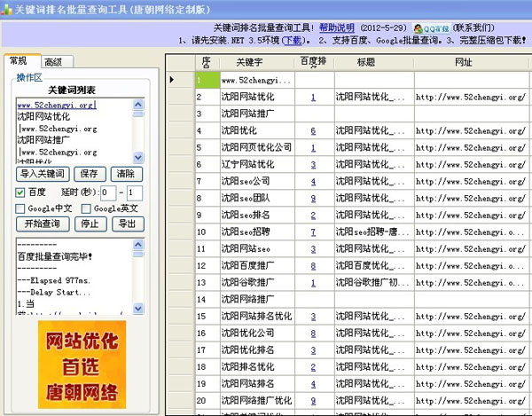Open rank link for 沈阳网页优化公司
Viewport: 532px width, 416px height.
313,148
